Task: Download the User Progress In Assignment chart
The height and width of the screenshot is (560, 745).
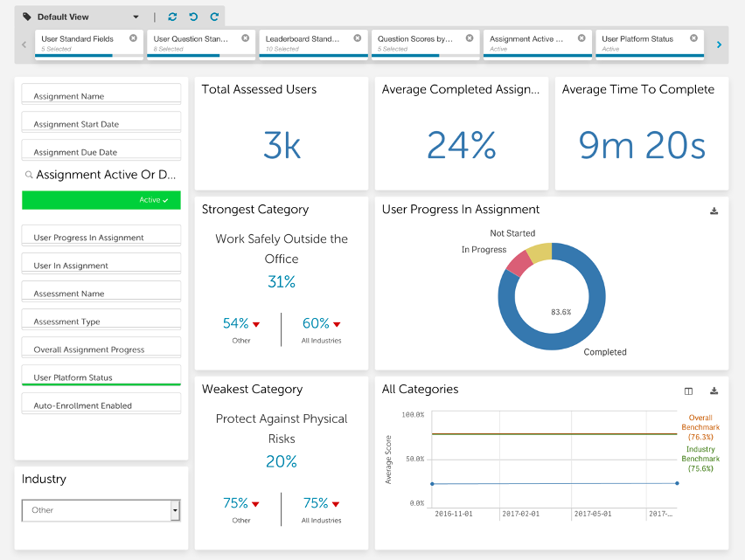Action: 714,211
